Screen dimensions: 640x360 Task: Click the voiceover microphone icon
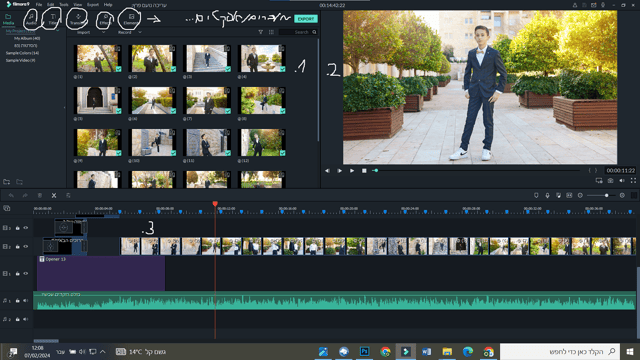click(547, 196)
